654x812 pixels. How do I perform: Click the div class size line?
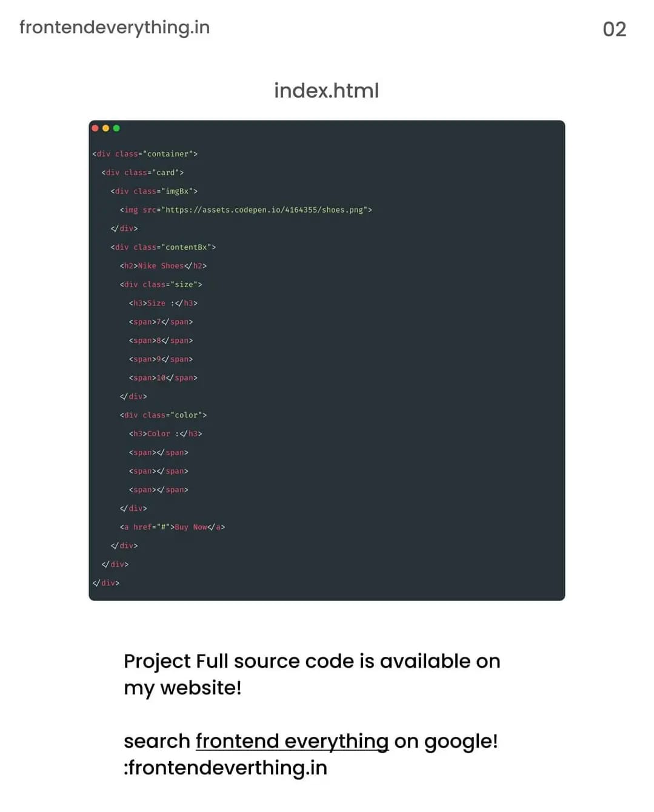pyautogui.click(x=161, y=285)
